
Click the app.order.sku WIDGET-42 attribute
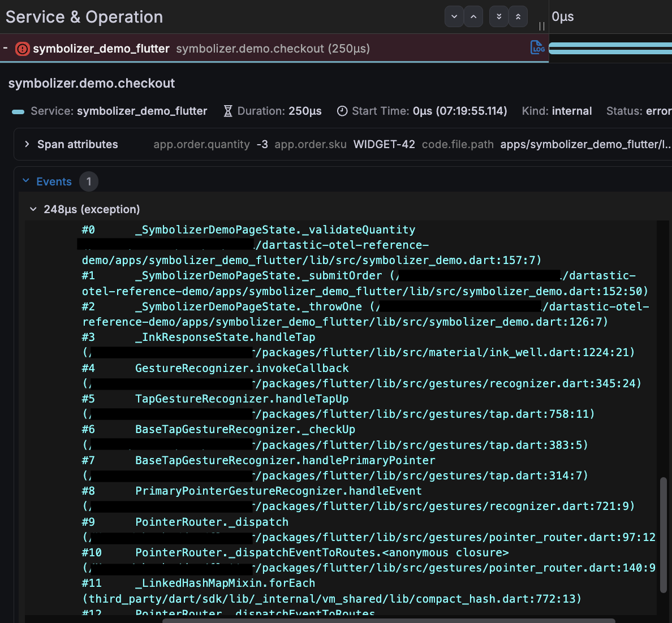click(345, 144)
